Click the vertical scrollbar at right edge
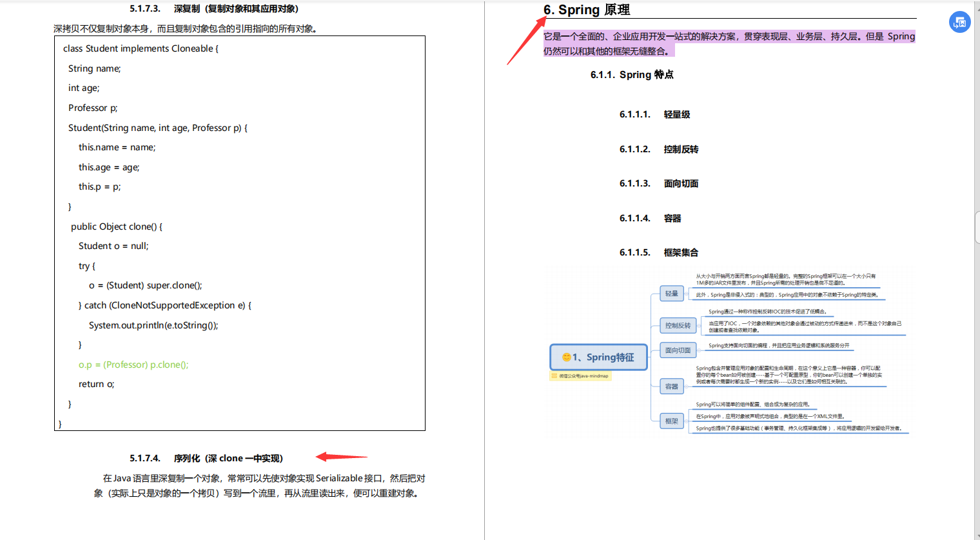 point(977,270)
